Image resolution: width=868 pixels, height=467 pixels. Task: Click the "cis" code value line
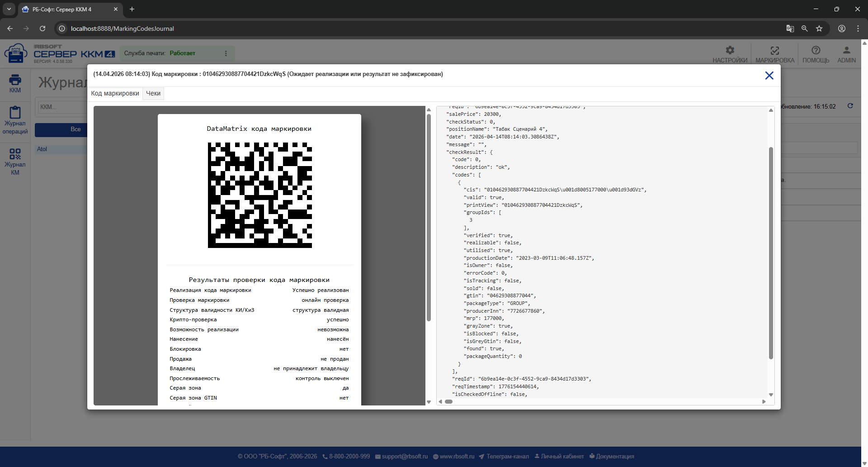555,190
